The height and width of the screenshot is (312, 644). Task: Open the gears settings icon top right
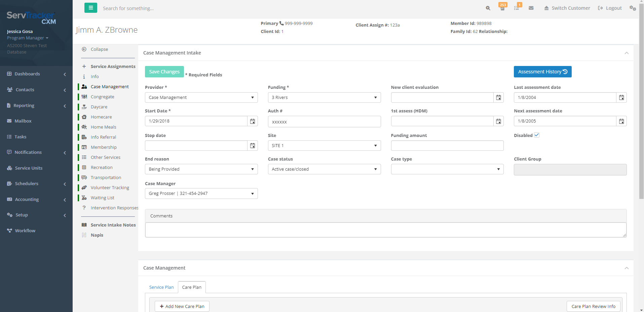coord(633,8)
